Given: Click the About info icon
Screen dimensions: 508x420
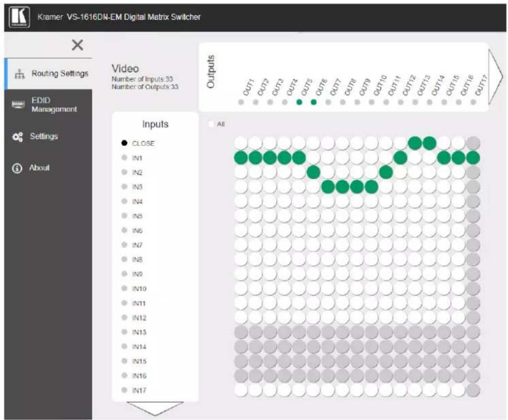Looking at the screenshot, I should 17,168.
